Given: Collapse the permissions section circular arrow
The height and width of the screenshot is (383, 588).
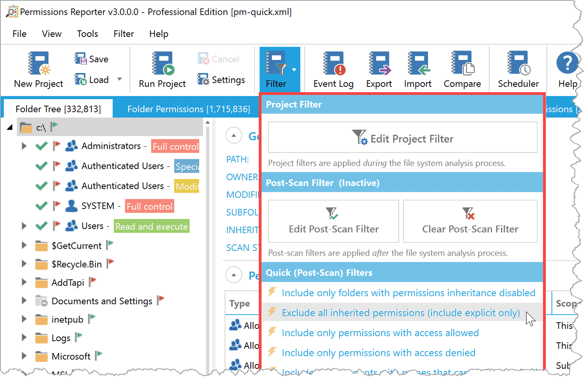Looking at the screenshot, I should point(234,275).
